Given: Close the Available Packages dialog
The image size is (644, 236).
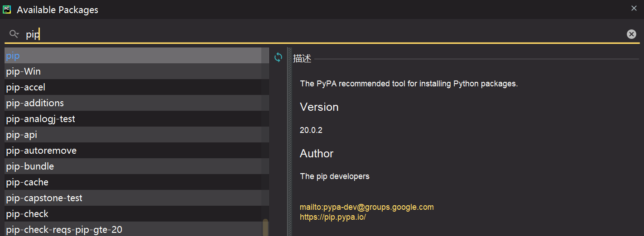Looking at the screenshot, I should point(634,8).
